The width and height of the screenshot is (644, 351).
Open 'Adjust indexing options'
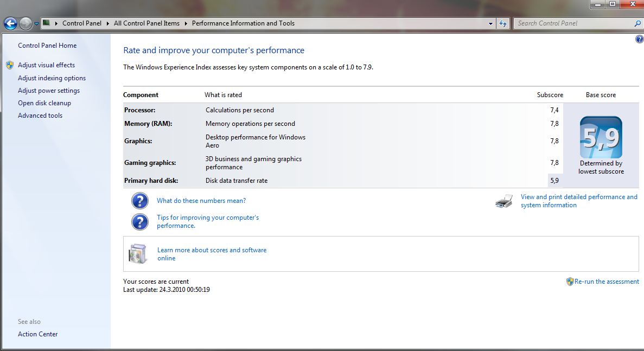[52, 78]
